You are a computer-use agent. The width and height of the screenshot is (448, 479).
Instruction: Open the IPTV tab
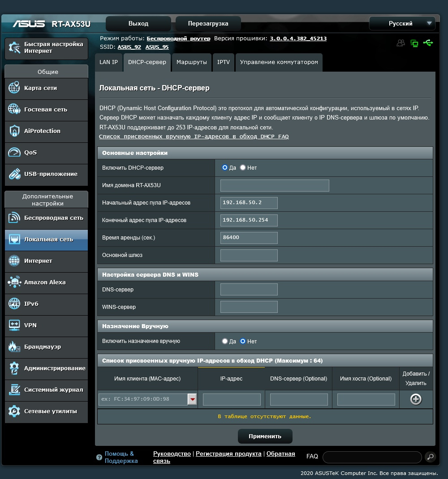tap(223, 62)
